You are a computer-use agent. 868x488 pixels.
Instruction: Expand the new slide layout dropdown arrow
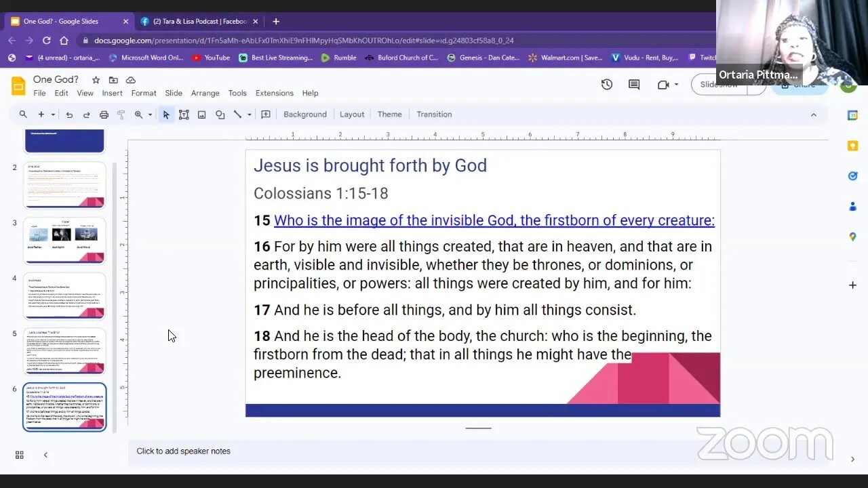pyautogui.click(x=52, y=115)
